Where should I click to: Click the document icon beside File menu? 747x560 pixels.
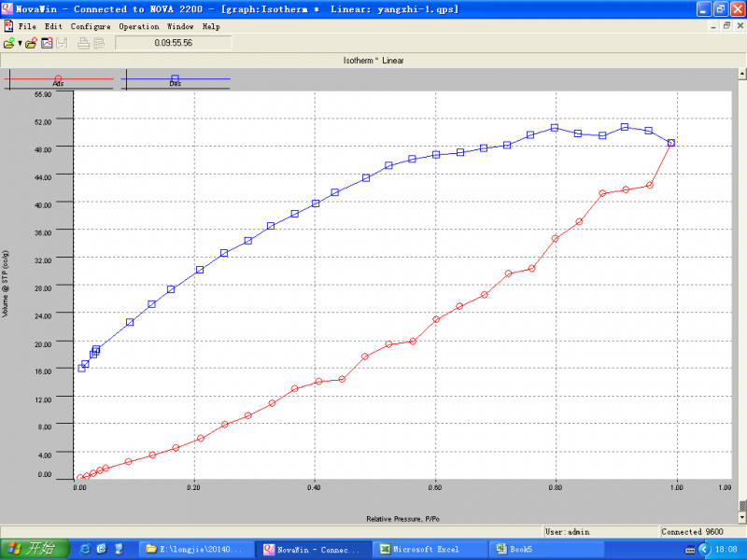(x=8, y=26)
